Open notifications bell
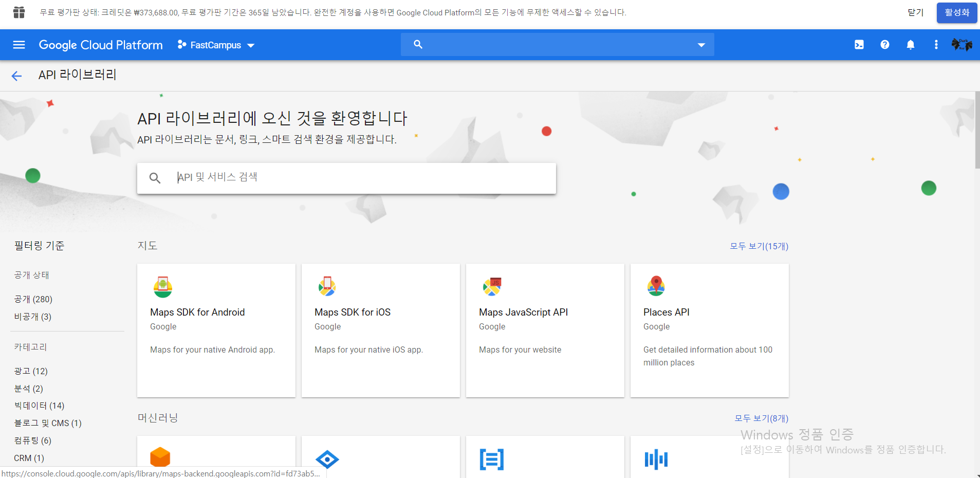This screenshot has height=478, width=980. [910, 45]
